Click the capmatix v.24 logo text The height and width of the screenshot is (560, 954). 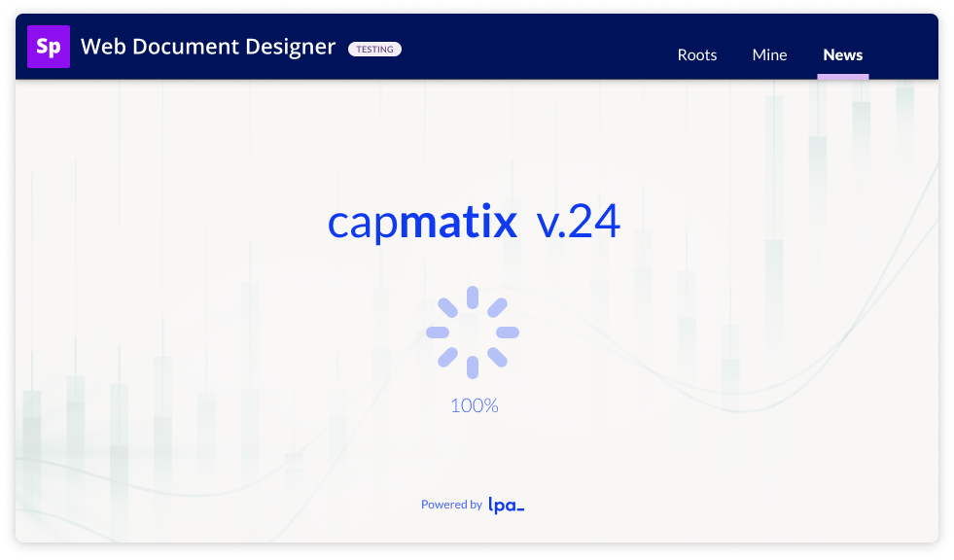coord(474,222)
